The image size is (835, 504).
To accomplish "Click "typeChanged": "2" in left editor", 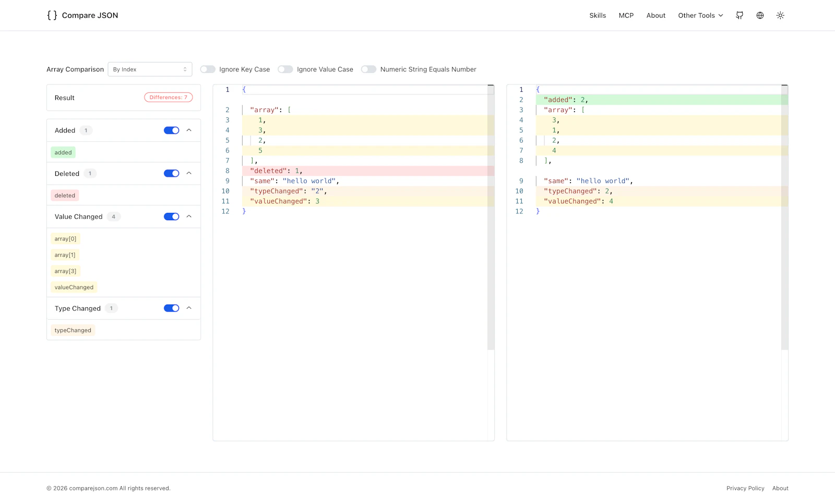I will [x=289, y=191].
